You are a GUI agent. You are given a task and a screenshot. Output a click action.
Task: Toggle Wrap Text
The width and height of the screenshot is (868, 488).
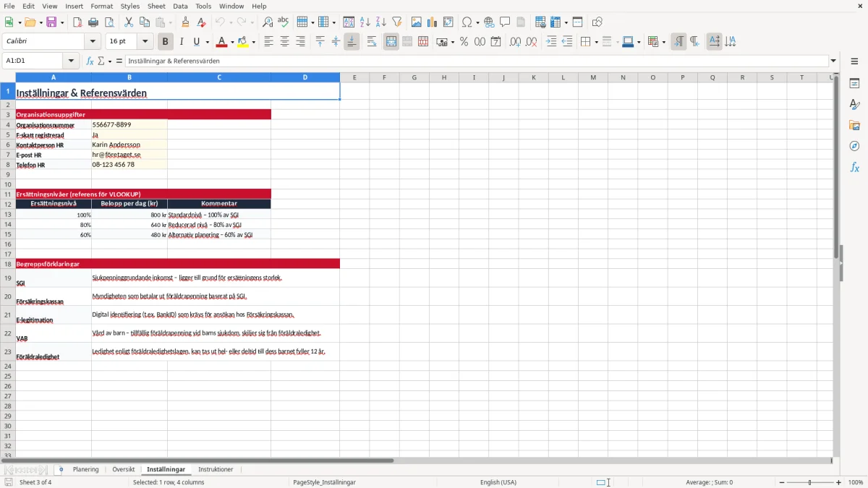pyautogui.click(x=372, y=42)
